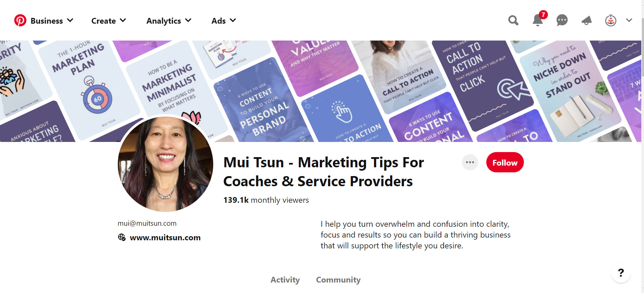Image resolution: width=644 pixels, height=293 pixels.
Task: Switch to the Activity tab
Action: click(x=285, y=280)
